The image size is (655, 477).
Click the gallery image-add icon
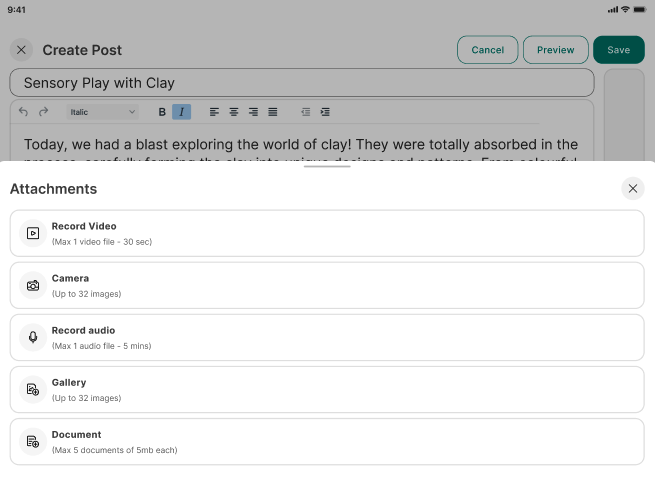click(x=33, y=389)
